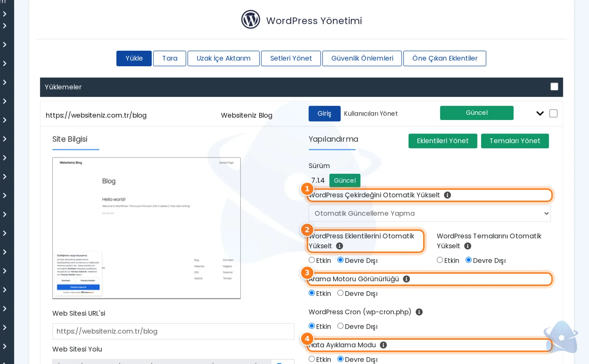Click the Websiteniz Blog site name
Viewport: 589px width, 364px height.
pos(247,115)
